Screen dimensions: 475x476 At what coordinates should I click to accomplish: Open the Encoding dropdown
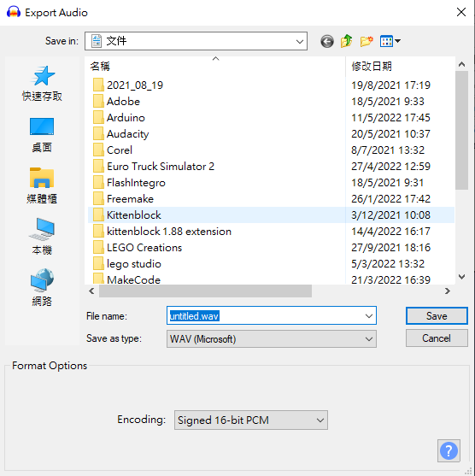point(251,420)
